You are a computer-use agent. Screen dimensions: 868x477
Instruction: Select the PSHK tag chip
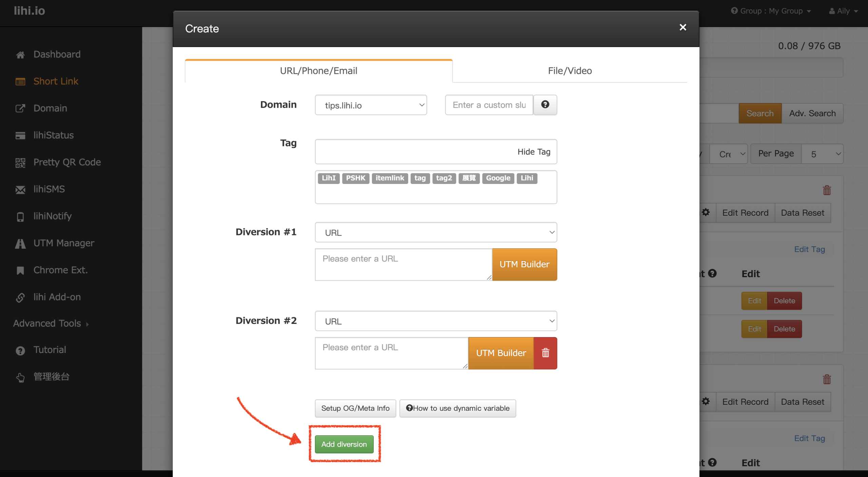tap(355, 178)
